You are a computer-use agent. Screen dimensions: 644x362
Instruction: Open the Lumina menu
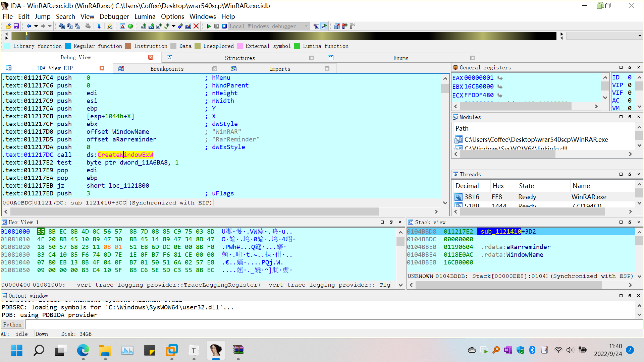pyautogui.click(x=145, y=16)
